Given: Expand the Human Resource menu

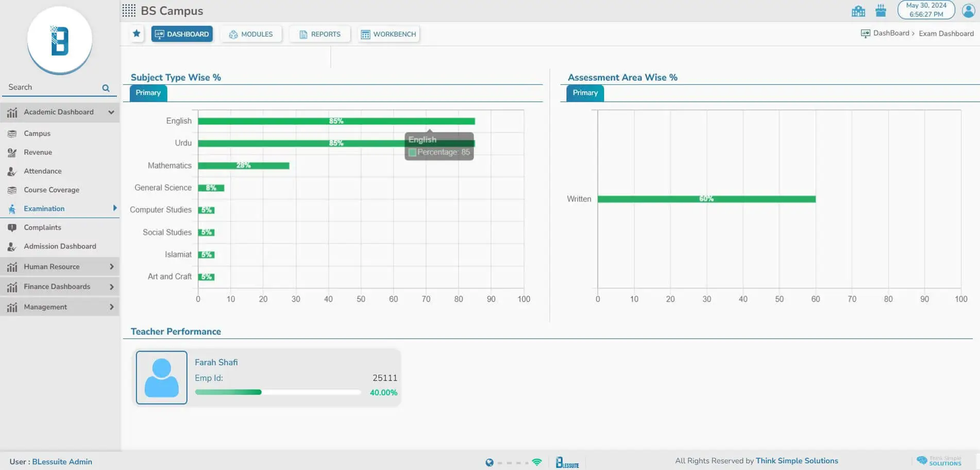Looking at the screenshot, I should tap(111, 267).
